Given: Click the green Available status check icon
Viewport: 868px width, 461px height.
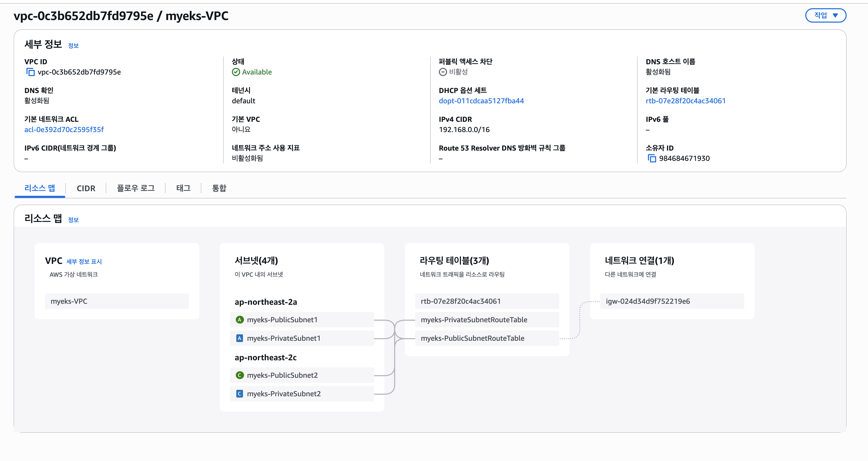Looking at the screenshot, I should 236,72.
